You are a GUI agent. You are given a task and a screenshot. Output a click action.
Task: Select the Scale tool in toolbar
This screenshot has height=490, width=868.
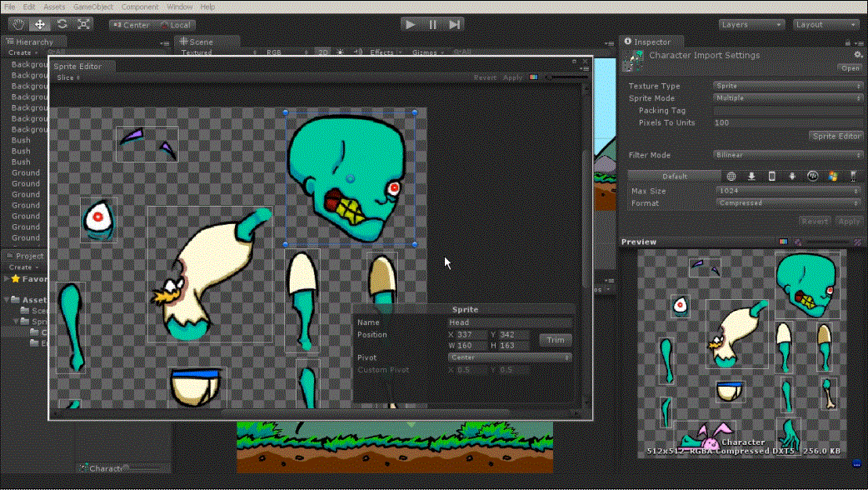click(83, 24)
